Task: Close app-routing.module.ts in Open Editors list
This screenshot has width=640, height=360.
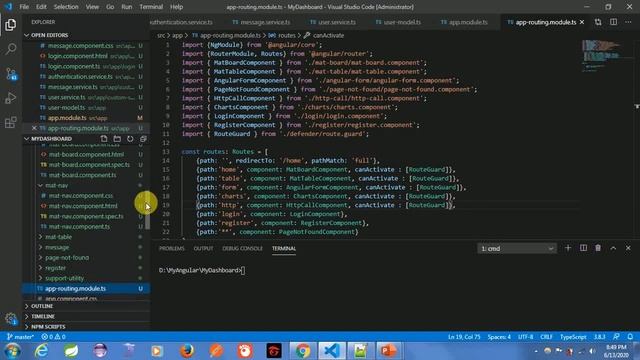Action: click(x=34, y=128)
